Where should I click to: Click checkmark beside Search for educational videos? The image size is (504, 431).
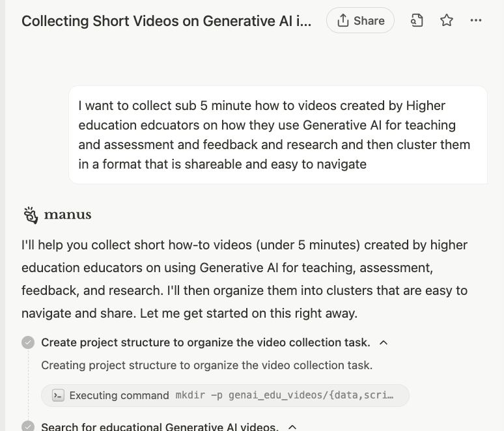28,426
